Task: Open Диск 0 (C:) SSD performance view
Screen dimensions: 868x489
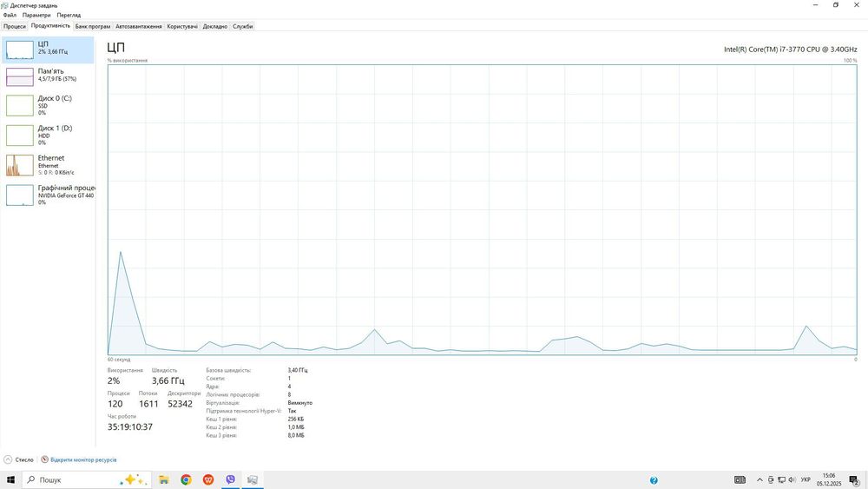Action: pos(48,105)
